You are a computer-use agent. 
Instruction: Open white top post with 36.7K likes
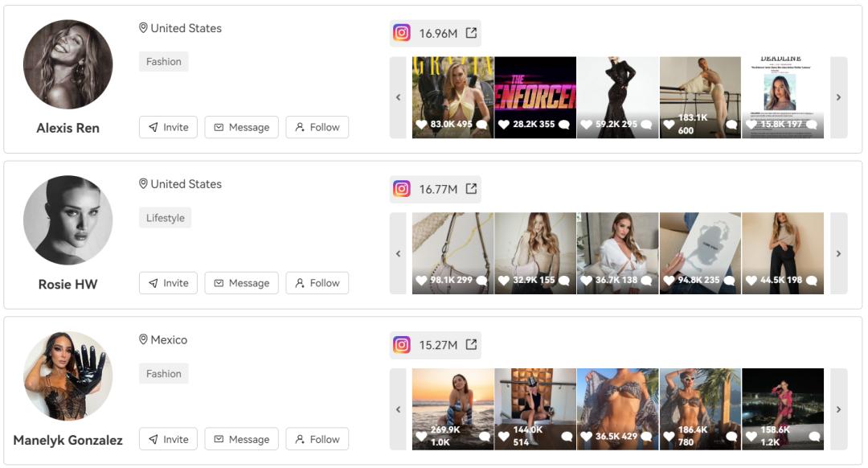[x=618, y=253]
